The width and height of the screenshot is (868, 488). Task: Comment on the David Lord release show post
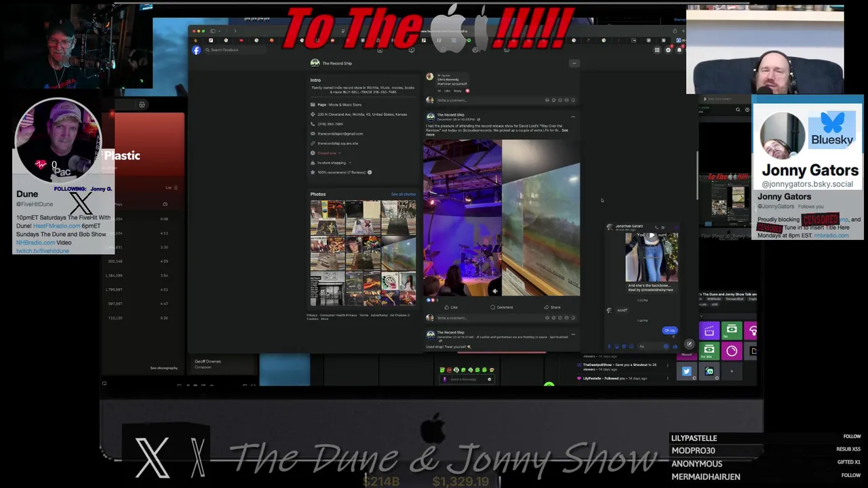pos(502,307)
